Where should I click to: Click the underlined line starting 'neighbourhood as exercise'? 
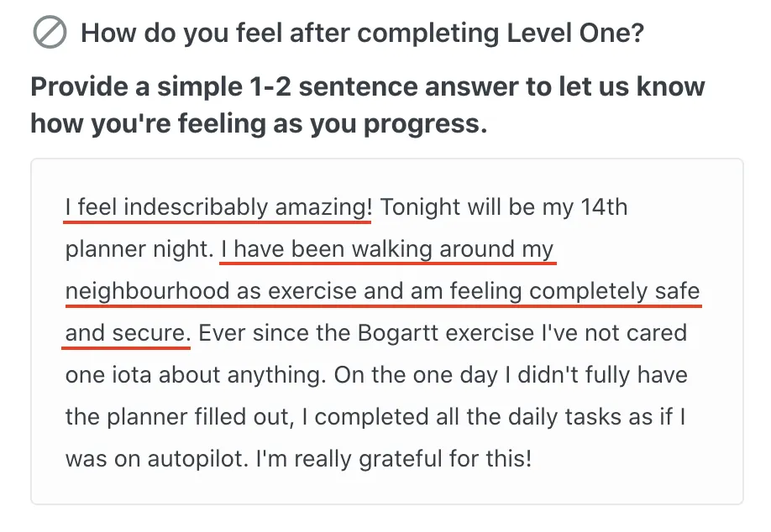[x=382, y=291]
